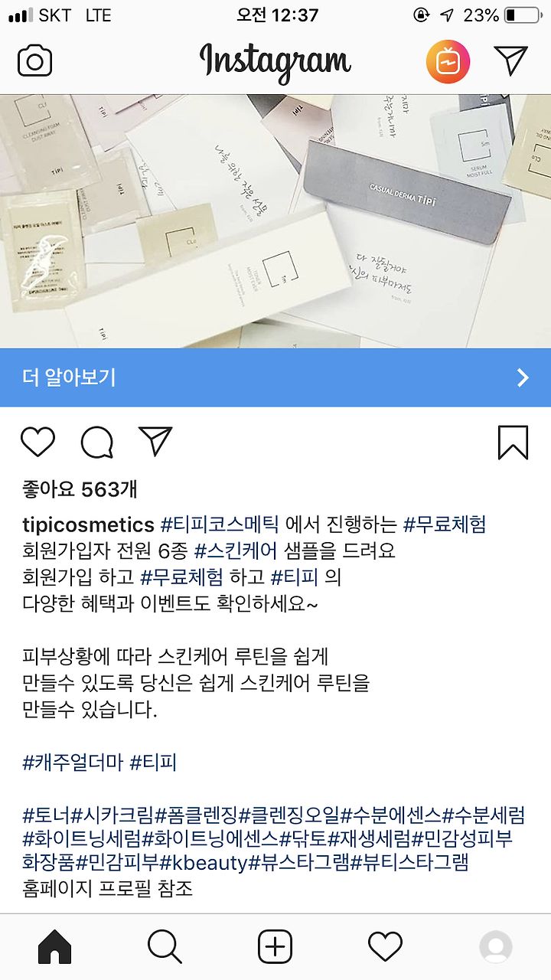Open profile avatar tab
Viewport: 551px width, 980px height.
496,947
